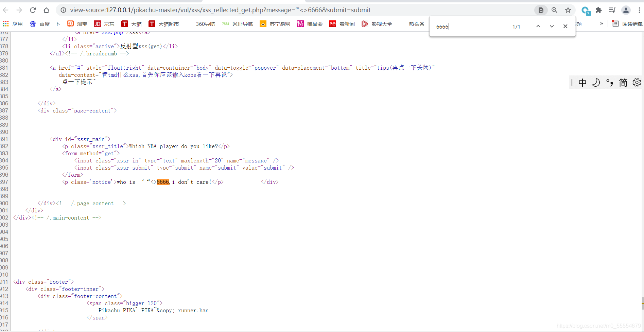Viewport: 644px width, 332px height.
Task: Open the 天猫 bookmark
Action: tap(132, 24)
